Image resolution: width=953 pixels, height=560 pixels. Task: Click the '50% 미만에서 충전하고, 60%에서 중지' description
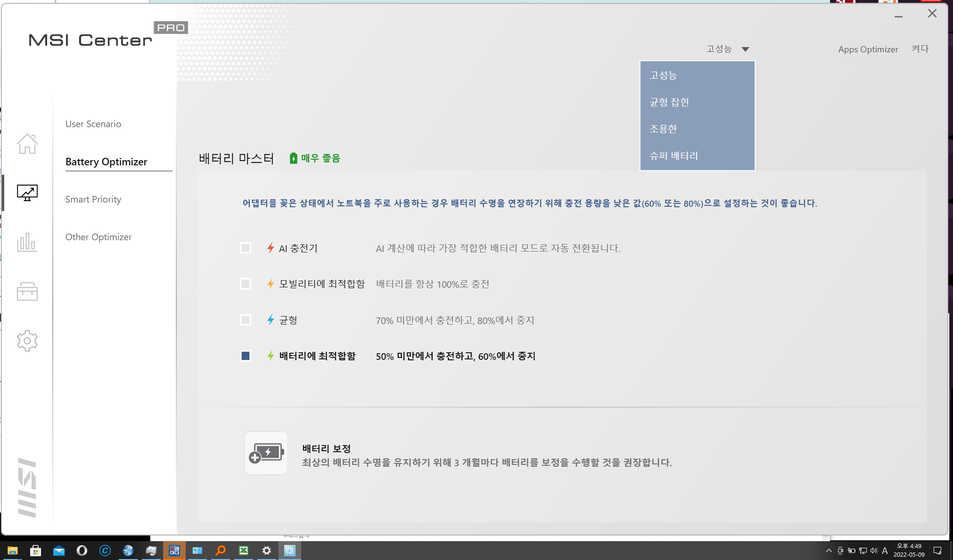click(x=456, y=356)
